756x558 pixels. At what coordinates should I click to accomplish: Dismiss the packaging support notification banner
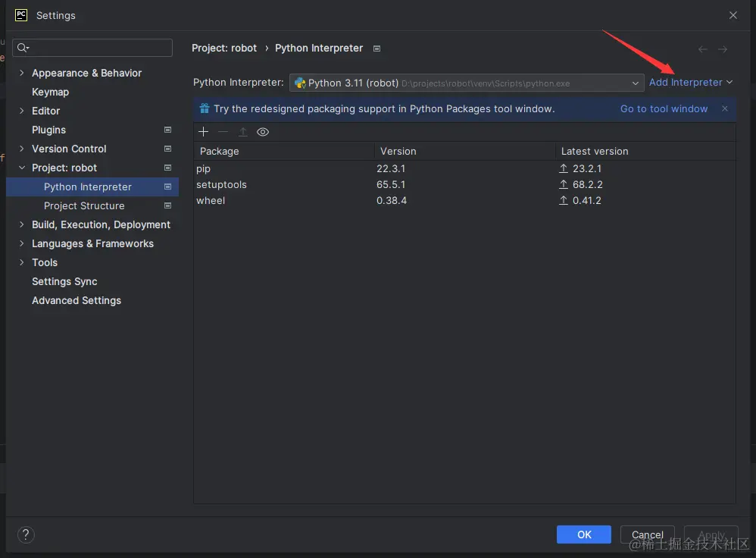pyautogui.click(x=724, y=108)
